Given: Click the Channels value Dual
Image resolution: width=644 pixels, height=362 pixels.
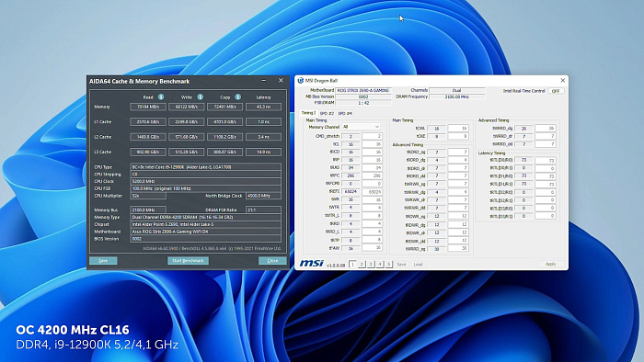Looking at the screenshot, I should [x=456, y=90].
